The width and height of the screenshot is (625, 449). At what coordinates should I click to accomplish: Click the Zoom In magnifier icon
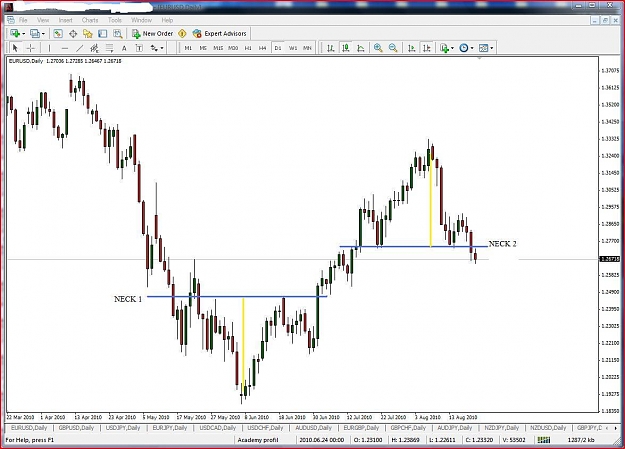[x=378, y=48]
